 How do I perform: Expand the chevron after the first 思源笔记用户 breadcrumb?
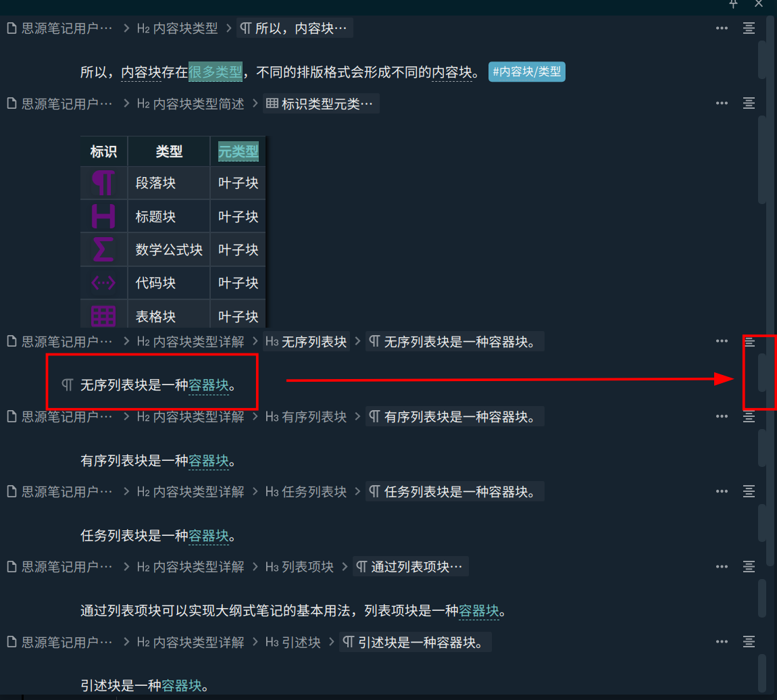126,28
